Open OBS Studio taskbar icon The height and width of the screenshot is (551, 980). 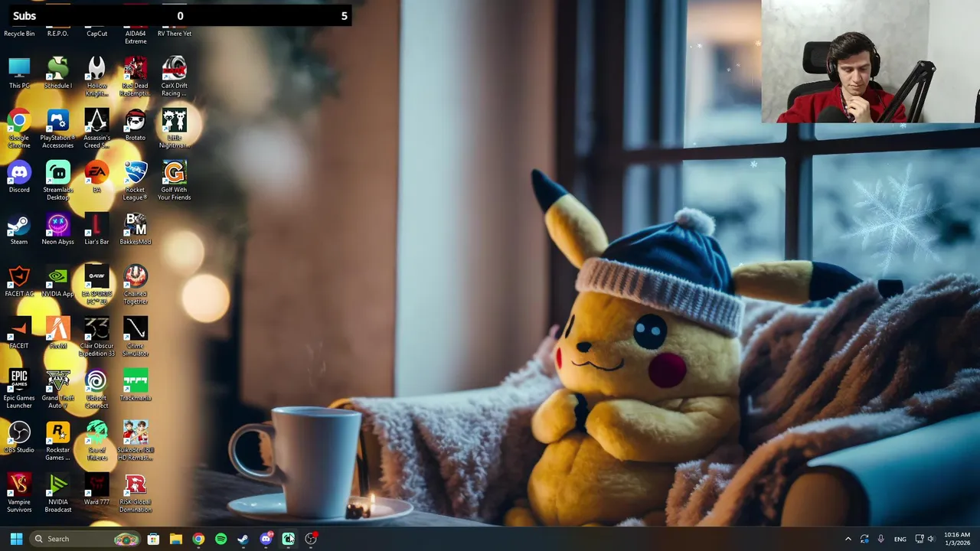311,539
